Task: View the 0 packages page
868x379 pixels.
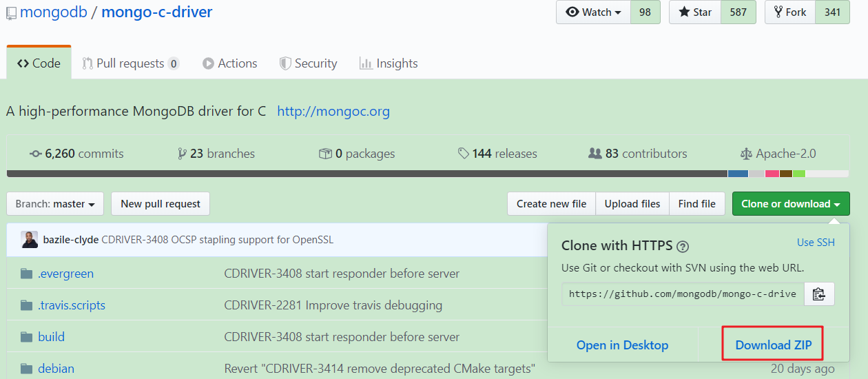Action: (357, 154)
